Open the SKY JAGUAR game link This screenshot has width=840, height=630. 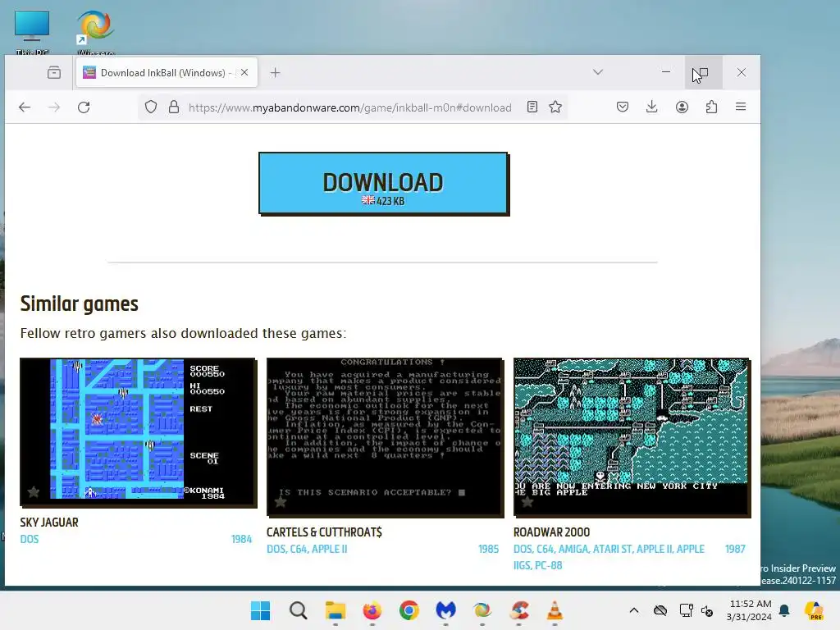tap(49, 523)
